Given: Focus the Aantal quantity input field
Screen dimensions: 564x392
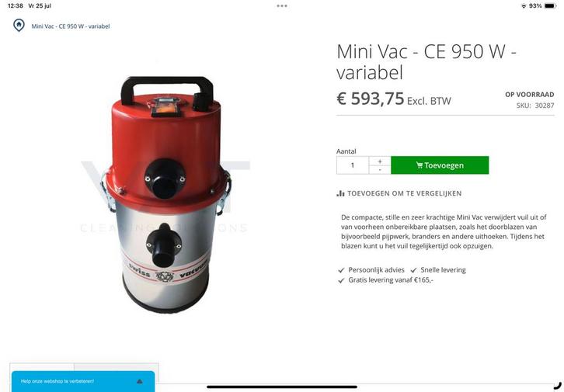Looking at the screenshot, I should 353,165.
